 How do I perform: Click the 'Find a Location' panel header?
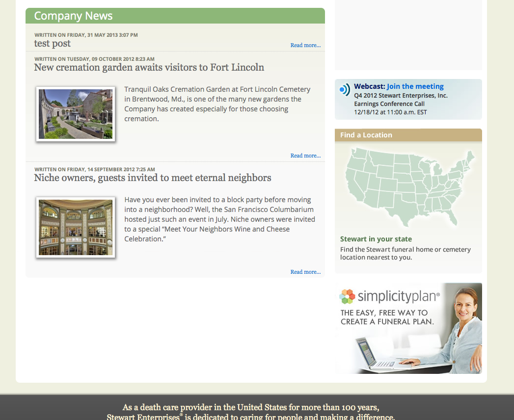pos(366,135)
